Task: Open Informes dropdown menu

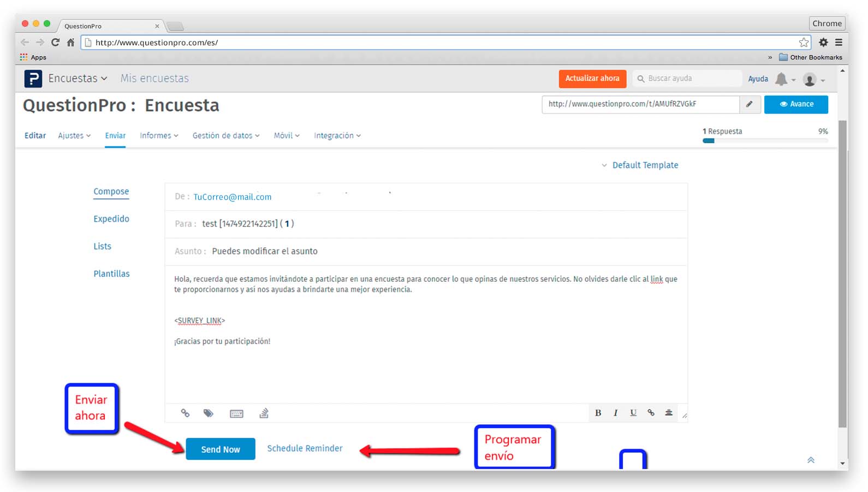Action: coord(159,135)
